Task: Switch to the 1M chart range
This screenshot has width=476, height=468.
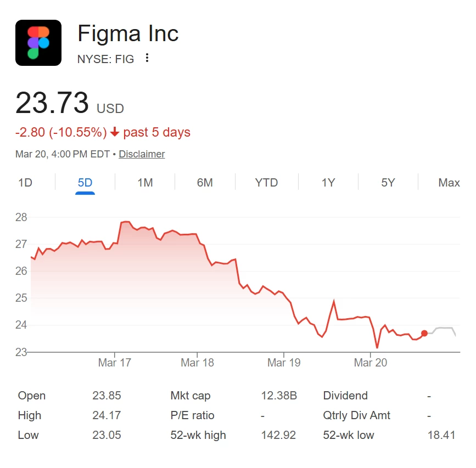Action: click(x=145, y=183)
